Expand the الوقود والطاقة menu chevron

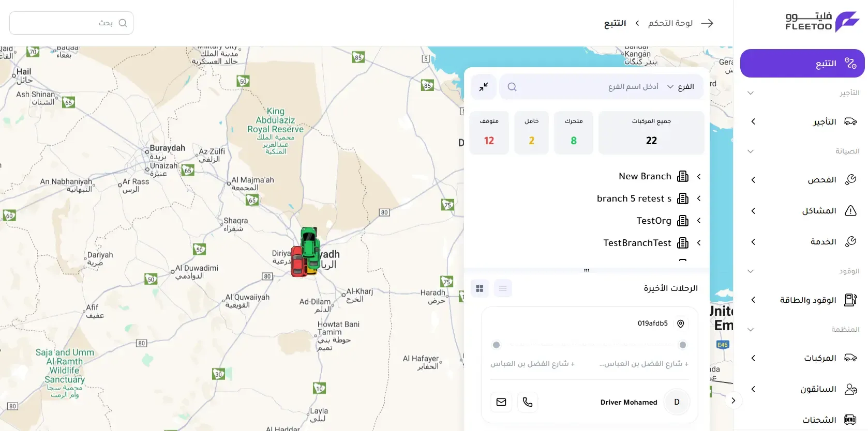(x=753, y=300)
